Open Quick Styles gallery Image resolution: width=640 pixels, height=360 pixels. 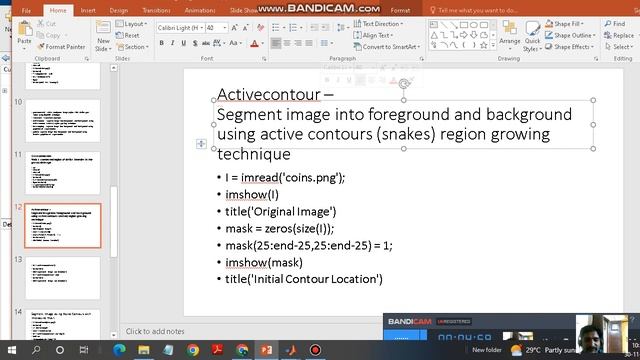point(532,37)
